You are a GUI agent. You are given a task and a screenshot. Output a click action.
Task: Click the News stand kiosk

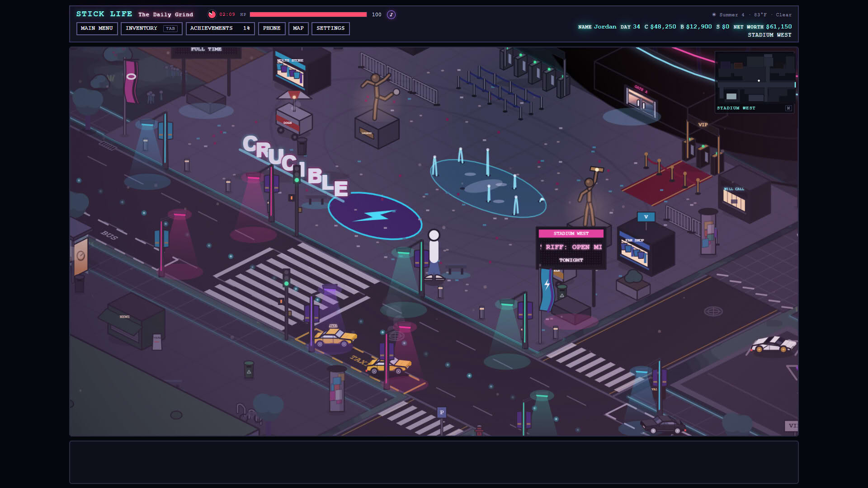click(132, 322)
